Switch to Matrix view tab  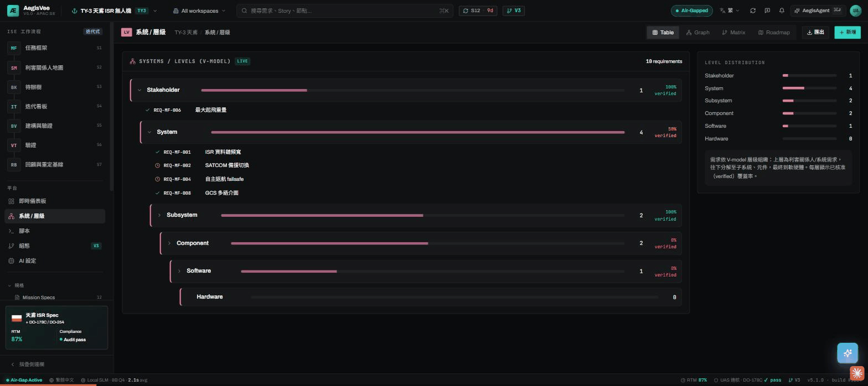click(x=734, y=33)
